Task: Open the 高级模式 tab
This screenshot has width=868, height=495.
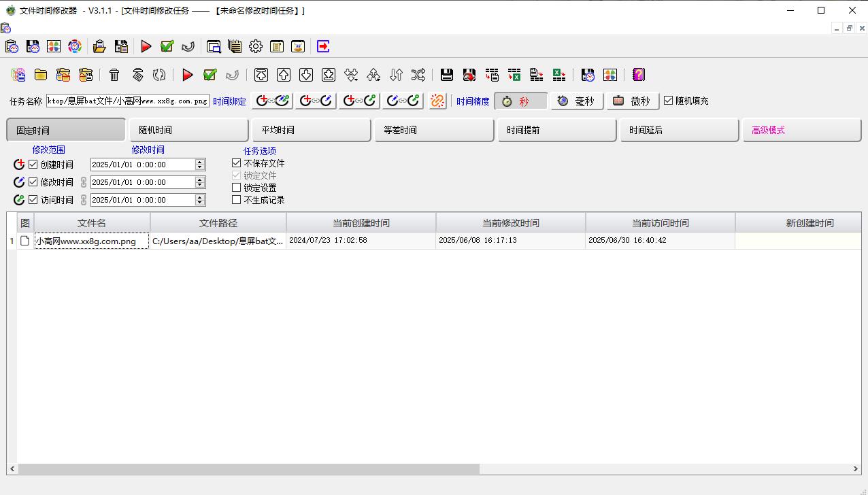Action: coord(802,130)
